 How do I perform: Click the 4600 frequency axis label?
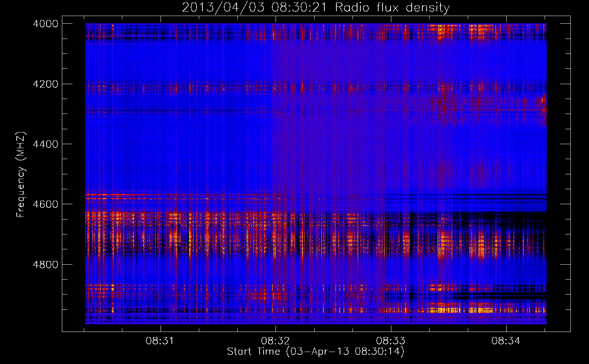(46, 204)
